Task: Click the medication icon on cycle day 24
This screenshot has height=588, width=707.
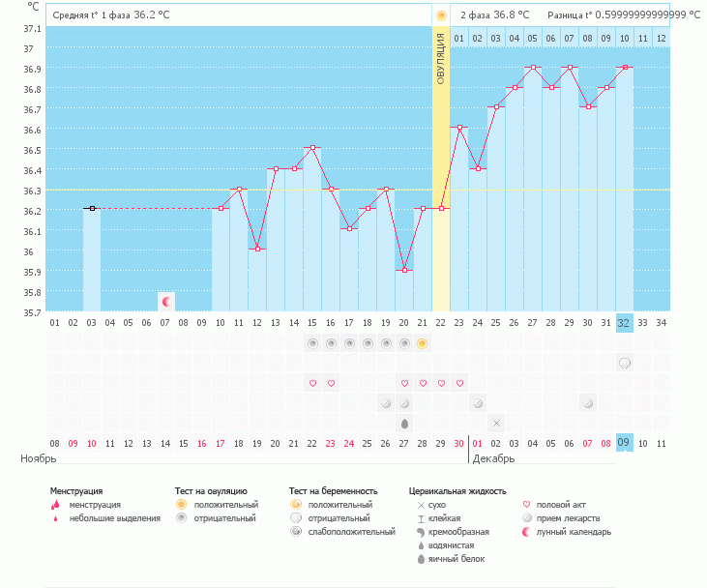Action: point(478,402)
